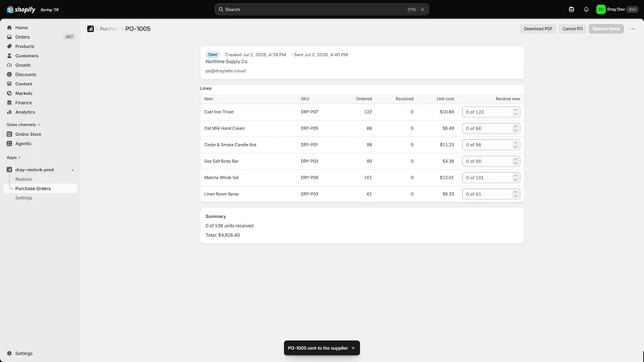The image size is (644, 362).
Task: Click the Spring '26 edition label
Action: click(x=50, y=10)
